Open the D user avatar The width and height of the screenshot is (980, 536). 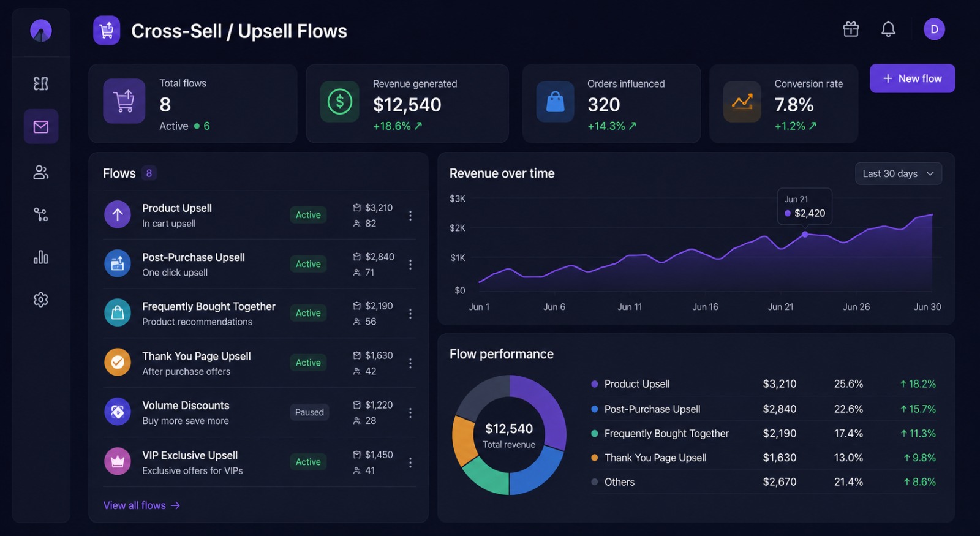point(934,29)
